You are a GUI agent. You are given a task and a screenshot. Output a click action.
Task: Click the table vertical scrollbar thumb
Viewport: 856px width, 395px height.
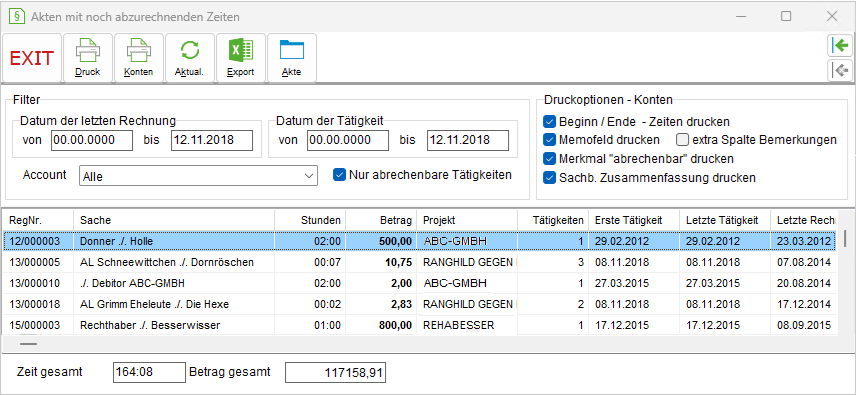[845, 239]
